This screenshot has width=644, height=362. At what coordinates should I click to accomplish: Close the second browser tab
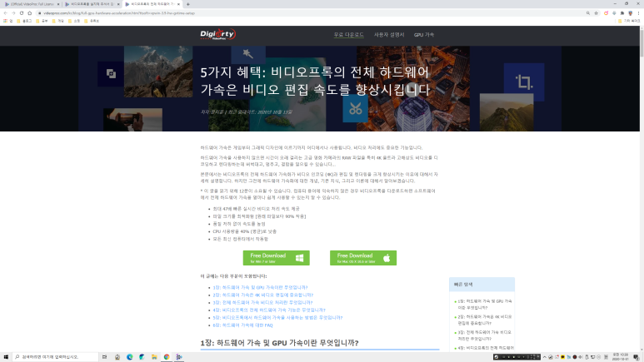118,4
